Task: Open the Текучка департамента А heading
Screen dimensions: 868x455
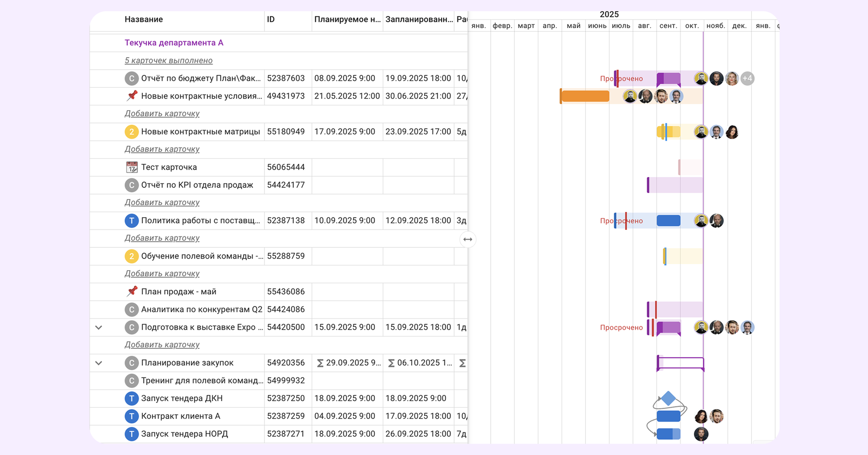Action: point(174,43)
